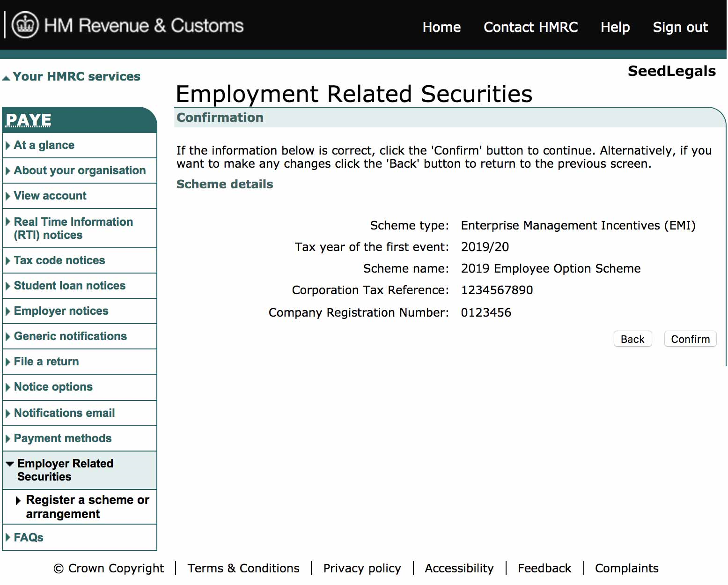Screen dimensions: 728x585
Task: Open the Help page link
Action: (615, 27)
